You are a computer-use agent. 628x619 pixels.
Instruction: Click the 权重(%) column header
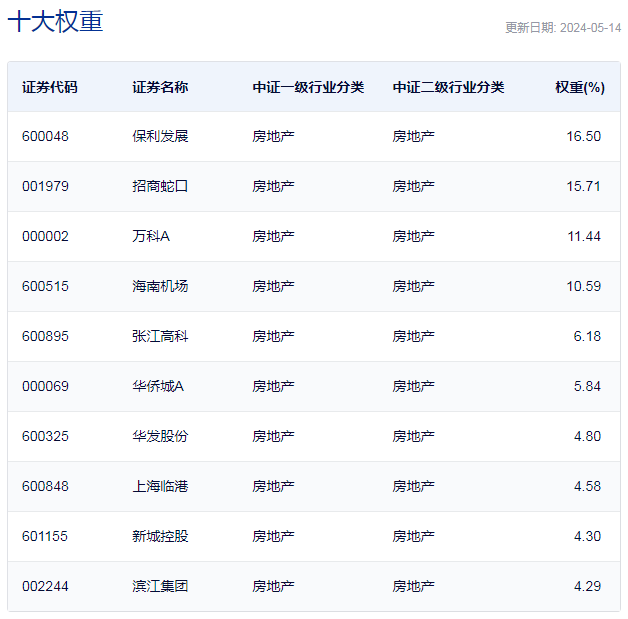580,87
